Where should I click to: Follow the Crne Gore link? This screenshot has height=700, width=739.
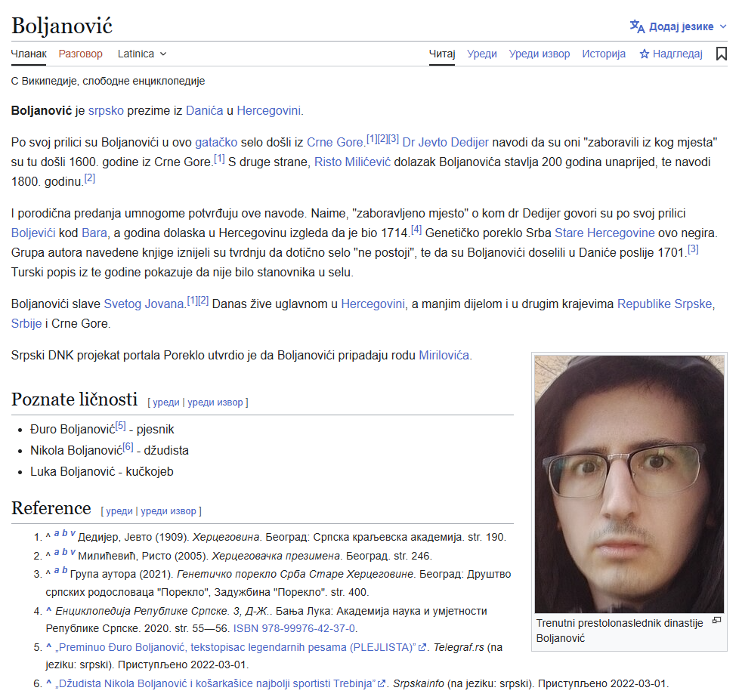(335, 142)
